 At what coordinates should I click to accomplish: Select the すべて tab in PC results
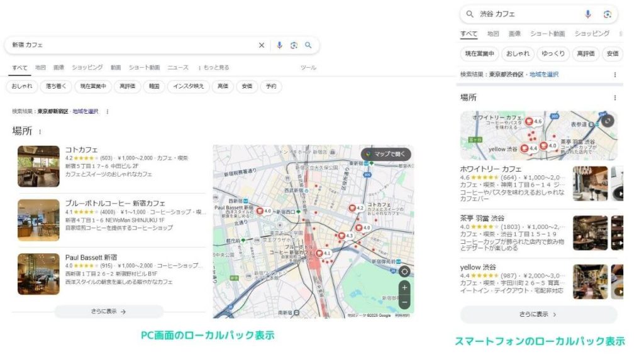click(x=19, y=68)
